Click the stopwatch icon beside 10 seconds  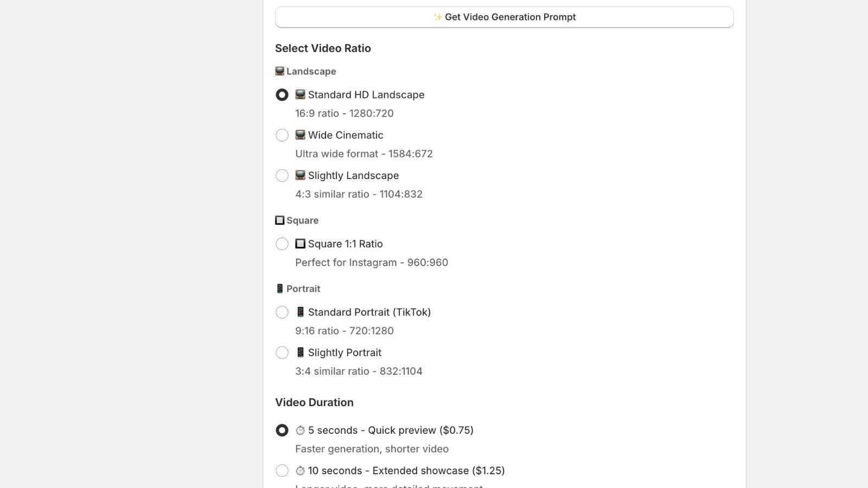tap(300, 471)
